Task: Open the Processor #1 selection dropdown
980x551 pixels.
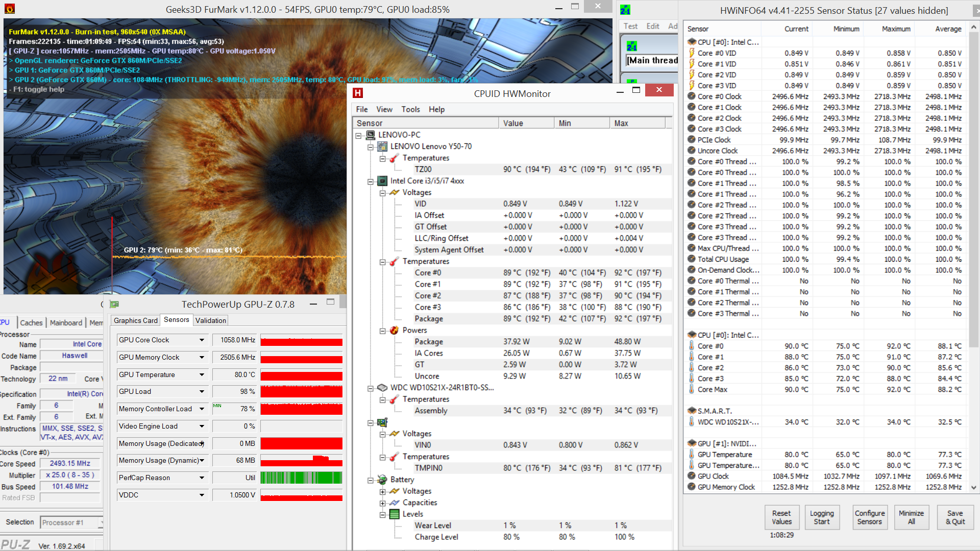Action: 101,523
